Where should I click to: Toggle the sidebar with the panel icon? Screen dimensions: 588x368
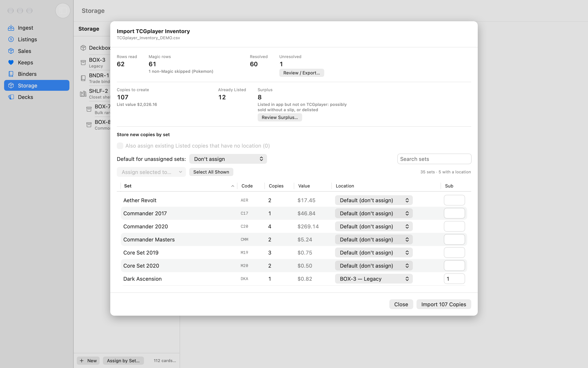[x=63, y=10]
